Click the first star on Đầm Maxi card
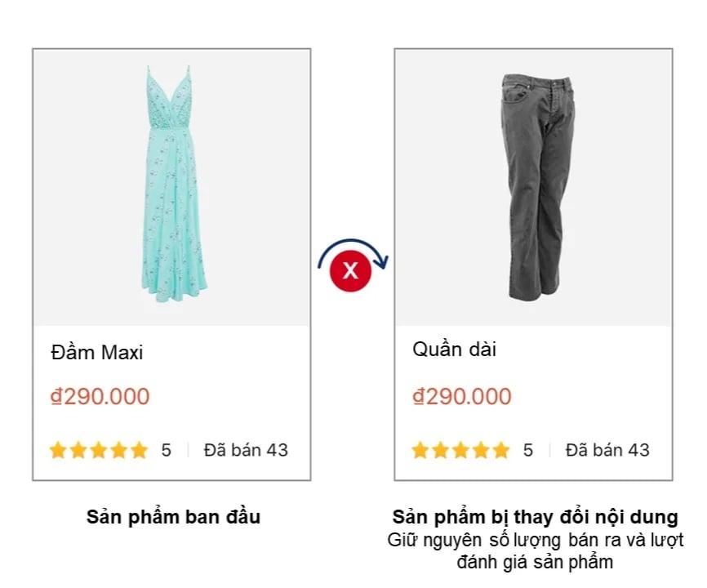Viewport: 707px width, 588px height. click(58, 450)
